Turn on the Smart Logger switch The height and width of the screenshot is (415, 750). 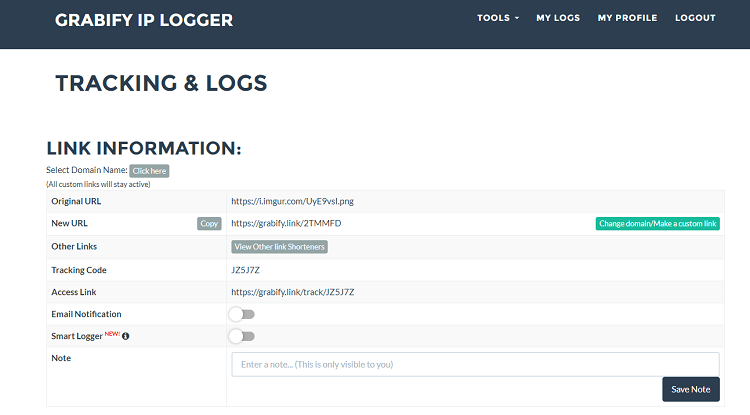[x=242, y=336]
